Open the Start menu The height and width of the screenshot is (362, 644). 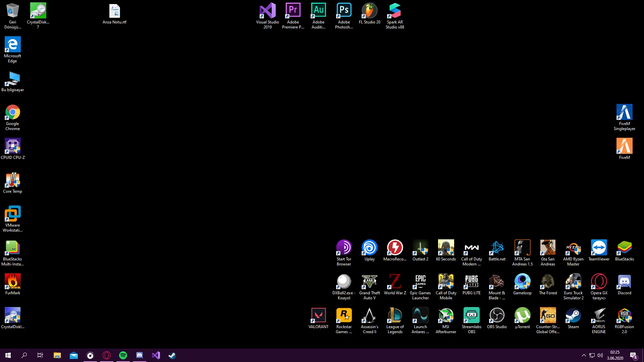click(x=7, y=355)
